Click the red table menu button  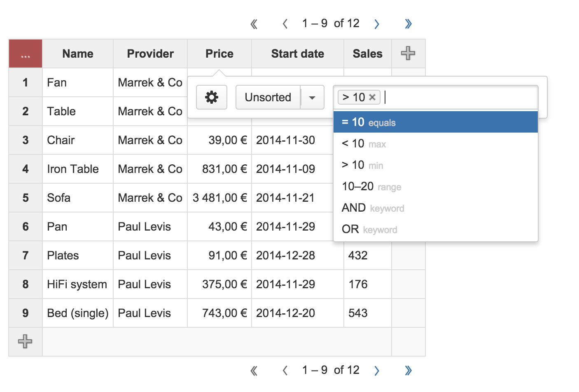click(26, 54)
